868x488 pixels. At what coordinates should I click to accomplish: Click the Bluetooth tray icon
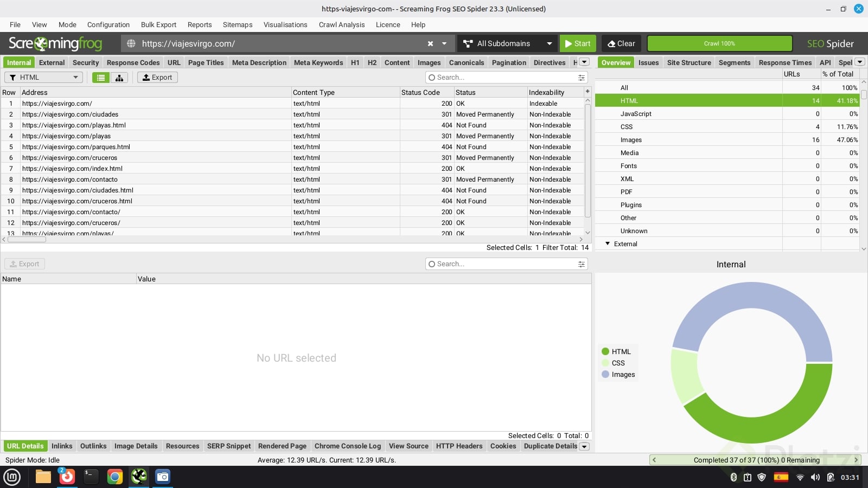(x=733, y=477)
